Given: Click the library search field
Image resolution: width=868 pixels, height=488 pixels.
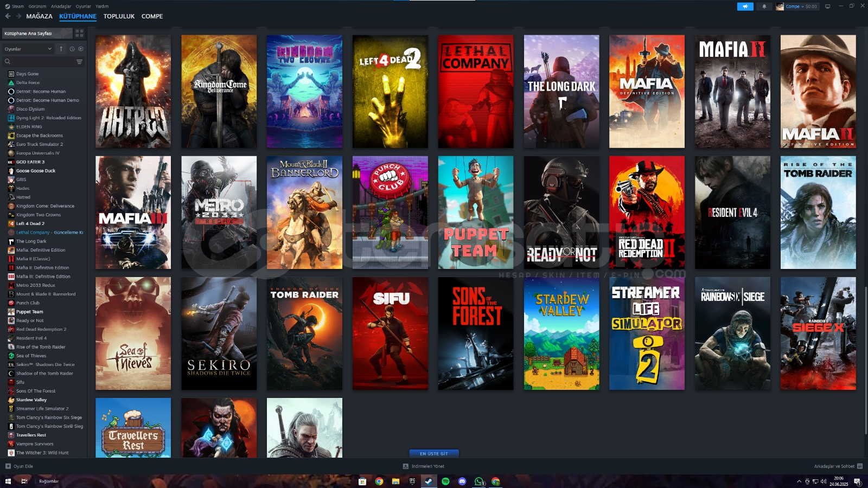Looking at the screenshot, I should click(x=38, y=62).
